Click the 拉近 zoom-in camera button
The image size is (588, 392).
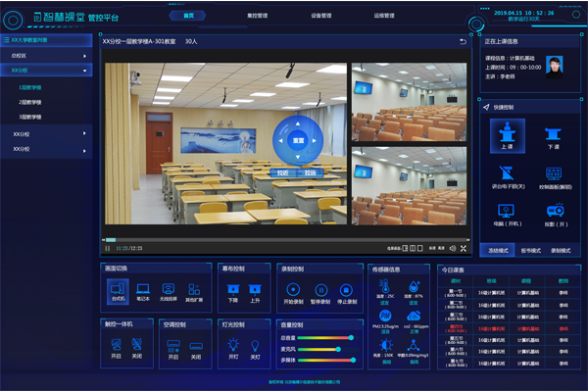(283, 172)
